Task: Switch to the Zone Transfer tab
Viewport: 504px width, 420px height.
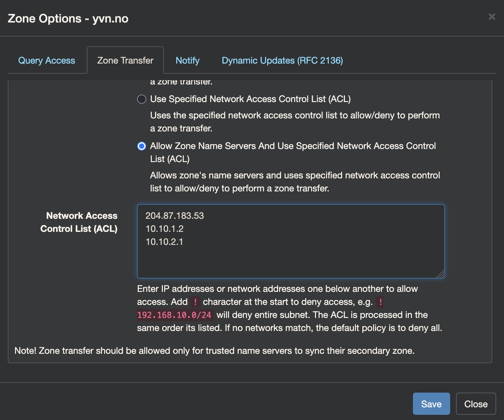Action: [x=125, y=60]
